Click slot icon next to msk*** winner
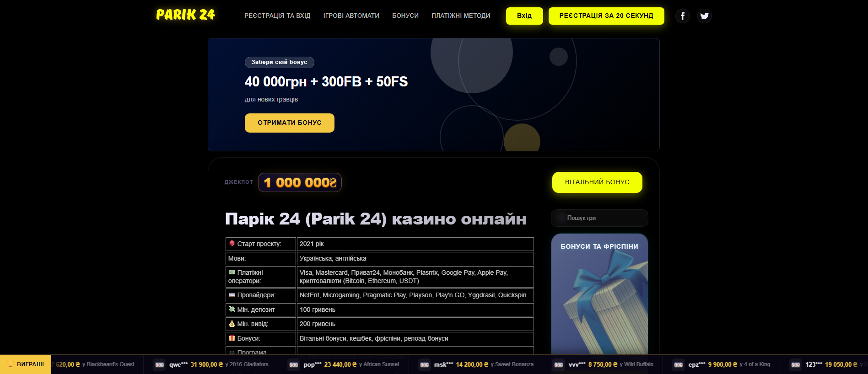 [x=425, y=365]
